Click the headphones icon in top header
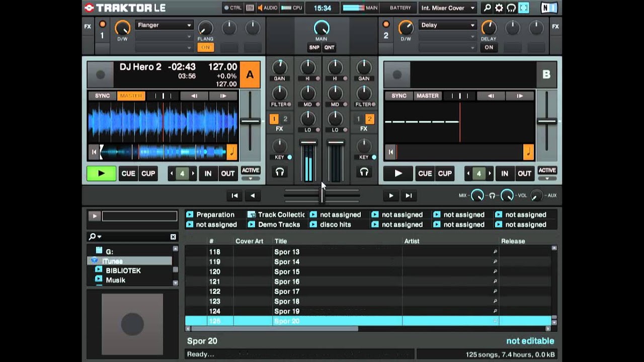Screen dimensions: 644x362 [511, 8]
